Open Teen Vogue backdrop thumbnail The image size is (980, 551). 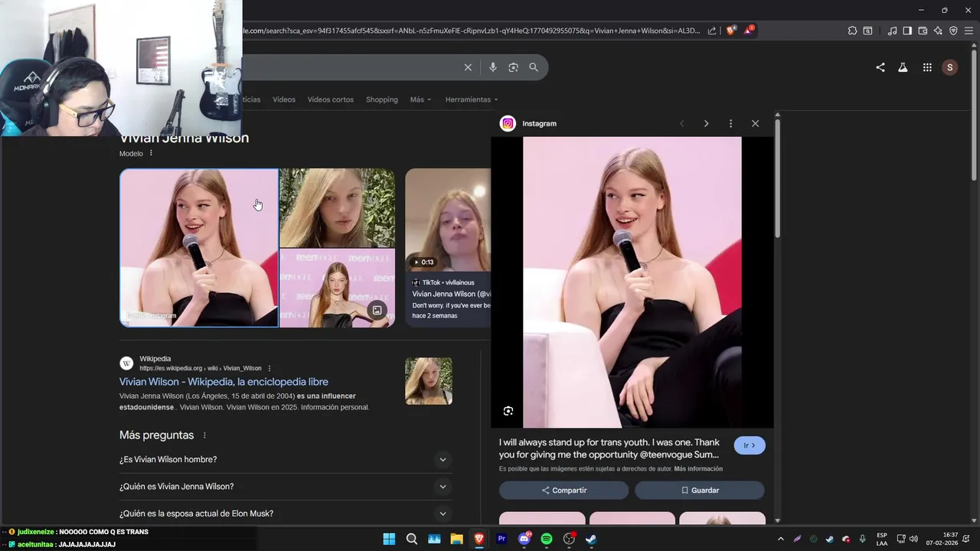[x=338, y=289]
